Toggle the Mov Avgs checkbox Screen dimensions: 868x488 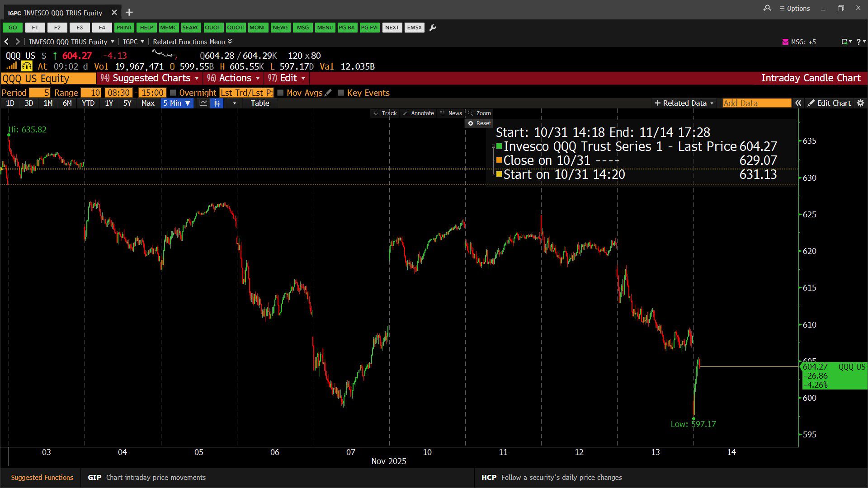(x=280, y=93)
